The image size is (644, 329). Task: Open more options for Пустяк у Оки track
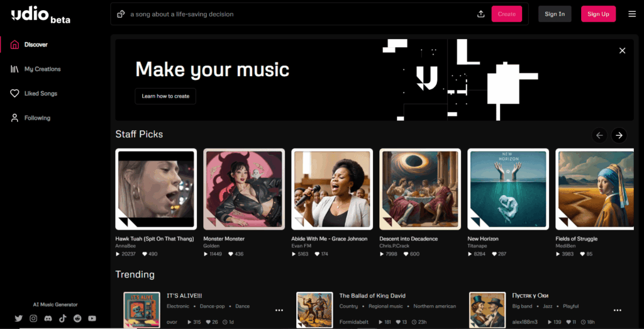coord(618,310)
